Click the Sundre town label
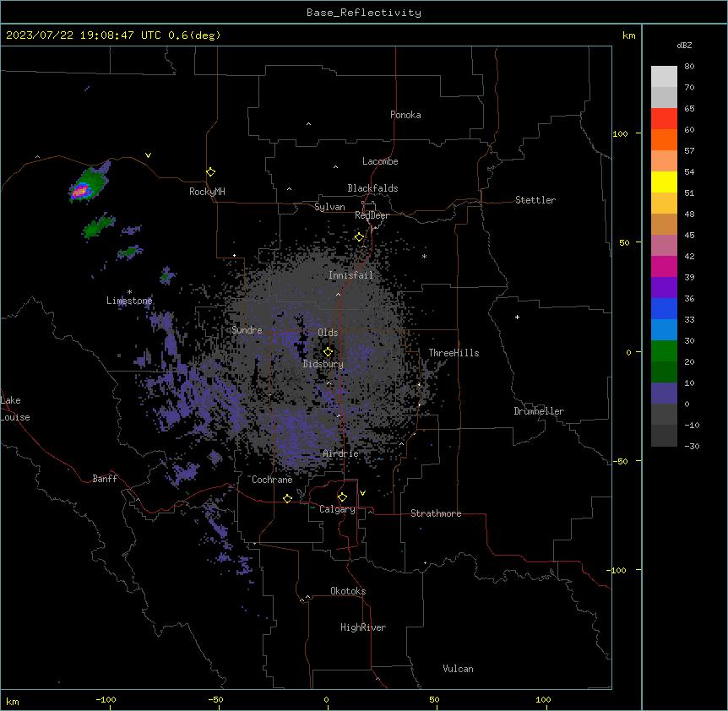728x711 pixels. [x=247, y=330]
